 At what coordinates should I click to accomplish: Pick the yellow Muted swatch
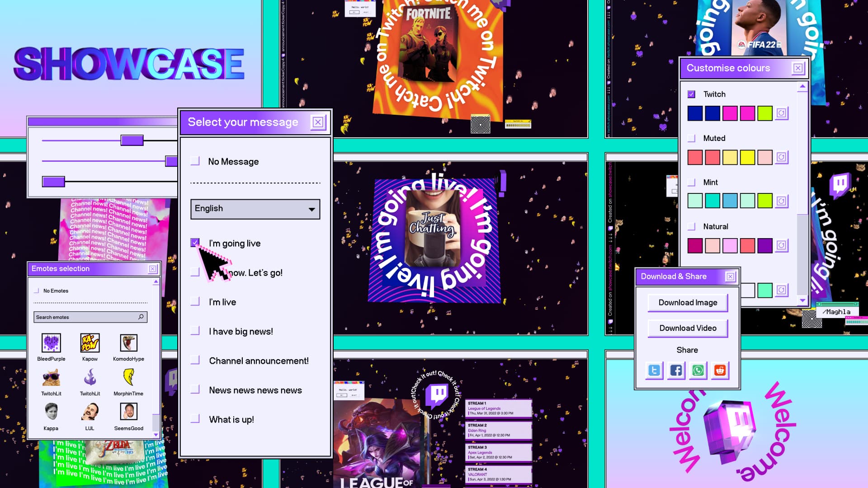(x=747, y=157)
